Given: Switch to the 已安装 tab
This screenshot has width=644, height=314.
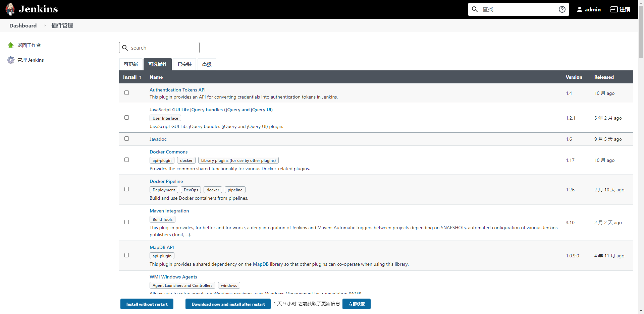Looking at the screenshot, I should coord(184,64).
